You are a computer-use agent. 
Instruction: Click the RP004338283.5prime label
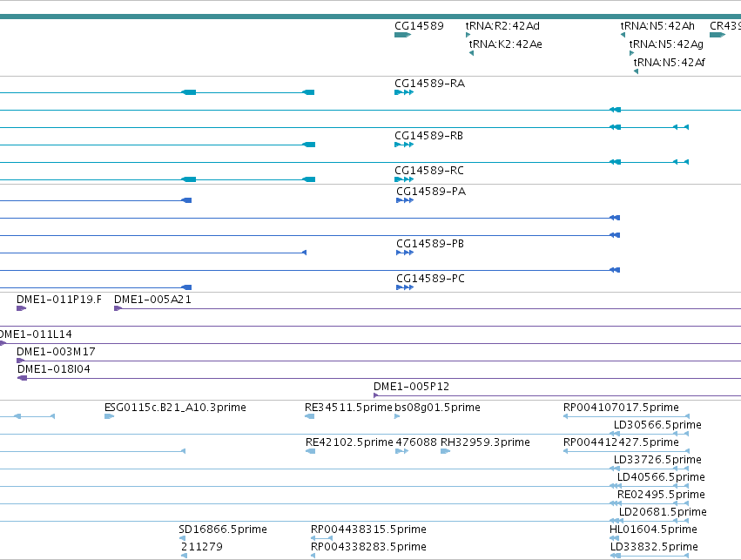click(x=368, y=547)
